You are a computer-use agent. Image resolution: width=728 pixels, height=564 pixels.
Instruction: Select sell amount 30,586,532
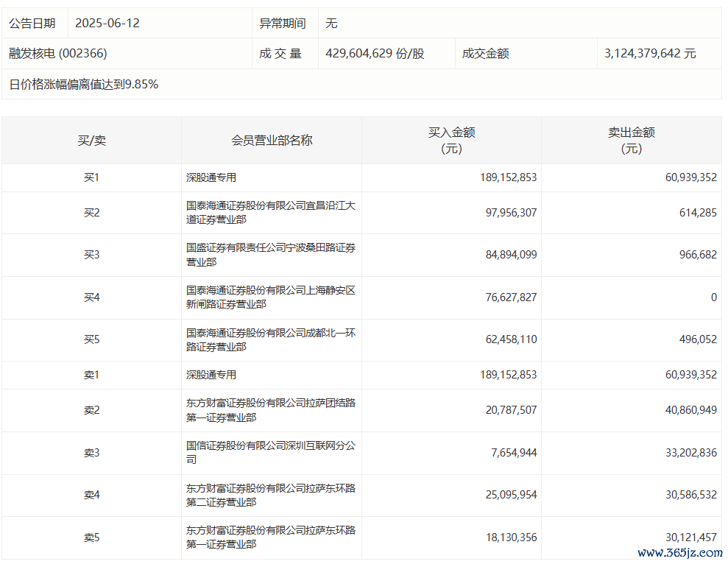click(691, 495)
